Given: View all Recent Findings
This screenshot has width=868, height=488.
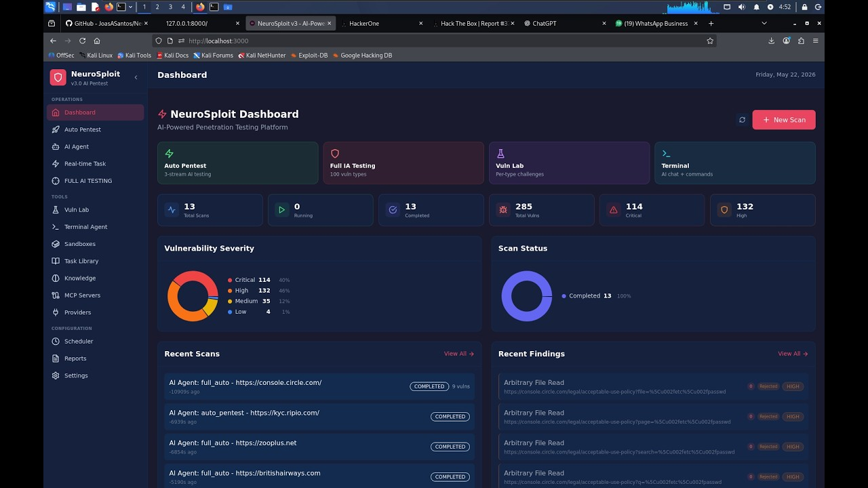Looking at the screenshot, I should (793, 354).
